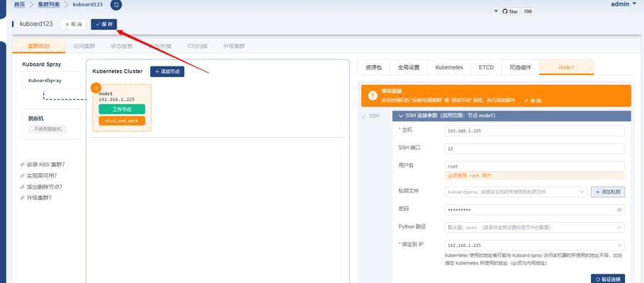Image resolution: width=644 pixels, height=283 pixels.
Task: Go to 首页 breadcrumb link
Action: [x=19, y=4]
